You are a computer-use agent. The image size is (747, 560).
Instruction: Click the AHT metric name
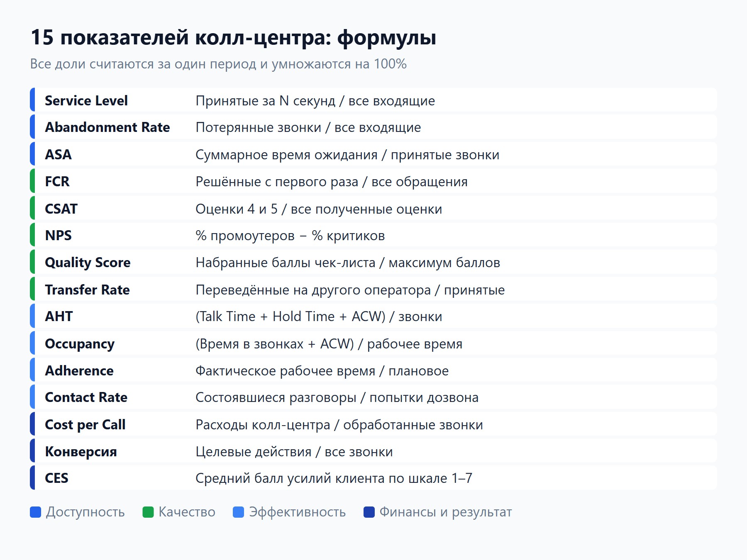[x=59, y=317]
